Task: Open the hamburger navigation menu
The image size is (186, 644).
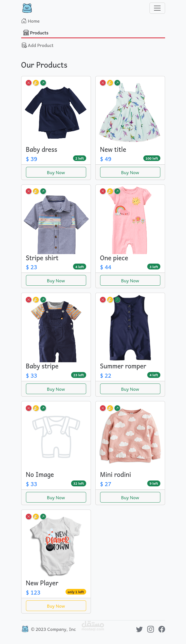Action: (x=157, y=8)
